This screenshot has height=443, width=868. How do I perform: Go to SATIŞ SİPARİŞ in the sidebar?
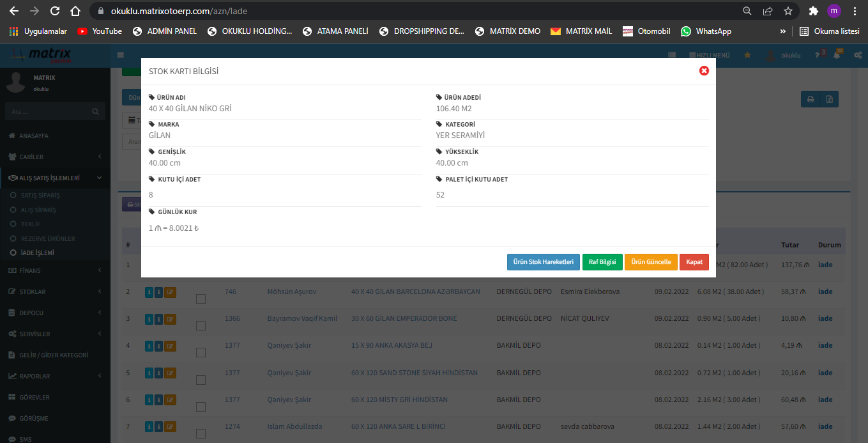tap(40, 195)
